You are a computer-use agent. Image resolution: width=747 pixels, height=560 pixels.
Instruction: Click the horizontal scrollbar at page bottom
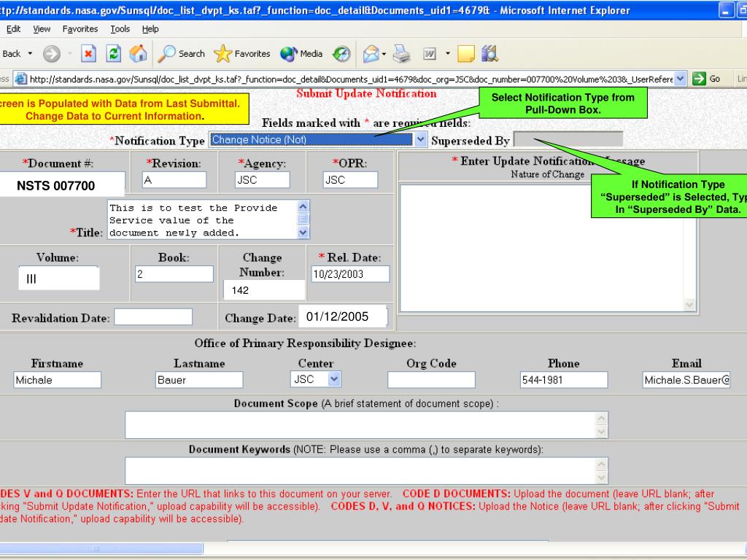pyautogui.click(x=101, y=548)
